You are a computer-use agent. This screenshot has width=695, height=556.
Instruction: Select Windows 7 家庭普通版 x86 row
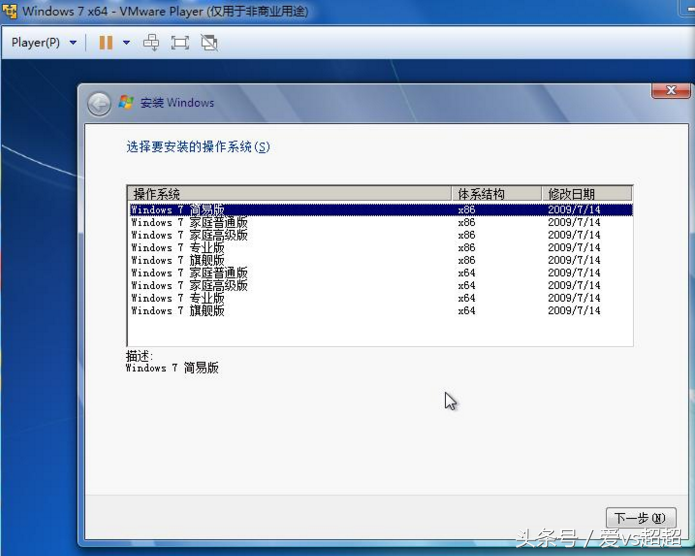[381, 222]
